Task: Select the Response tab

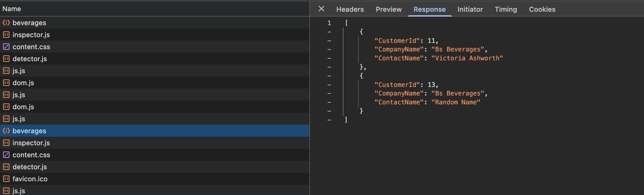Action: pyautogui.click(x=430, y=9)
